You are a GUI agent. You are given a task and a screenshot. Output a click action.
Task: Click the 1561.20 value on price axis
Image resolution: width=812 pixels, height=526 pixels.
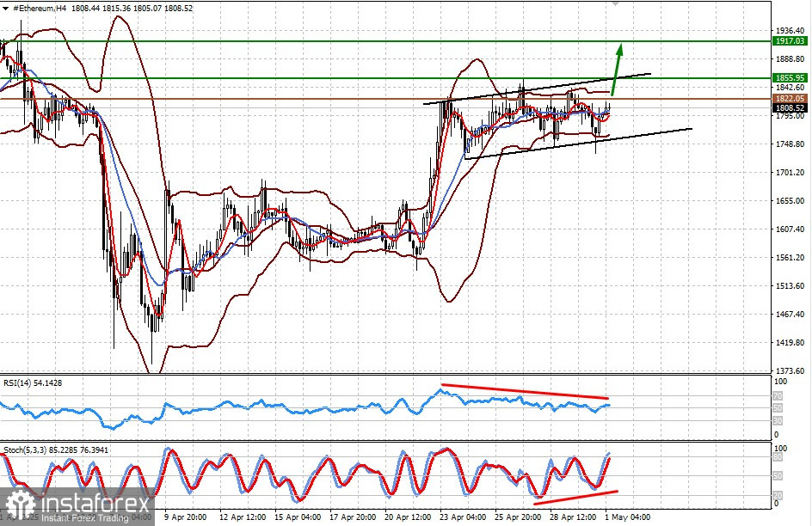point(790,258)
